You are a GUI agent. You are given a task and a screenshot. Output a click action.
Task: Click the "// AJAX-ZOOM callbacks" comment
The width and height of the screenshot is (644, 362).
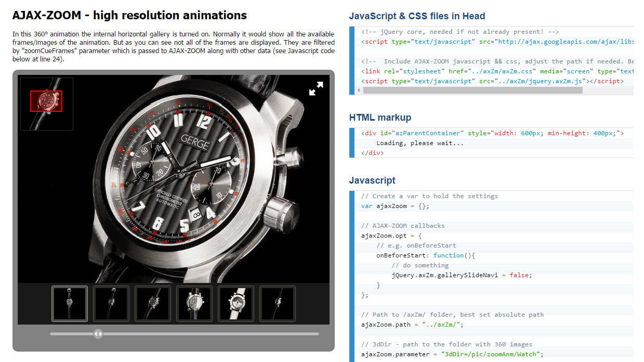coord(403,226)
